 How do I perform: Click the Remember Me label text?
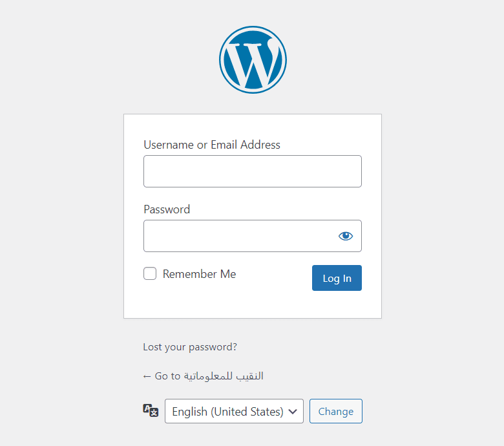click(x=199, y=274)
